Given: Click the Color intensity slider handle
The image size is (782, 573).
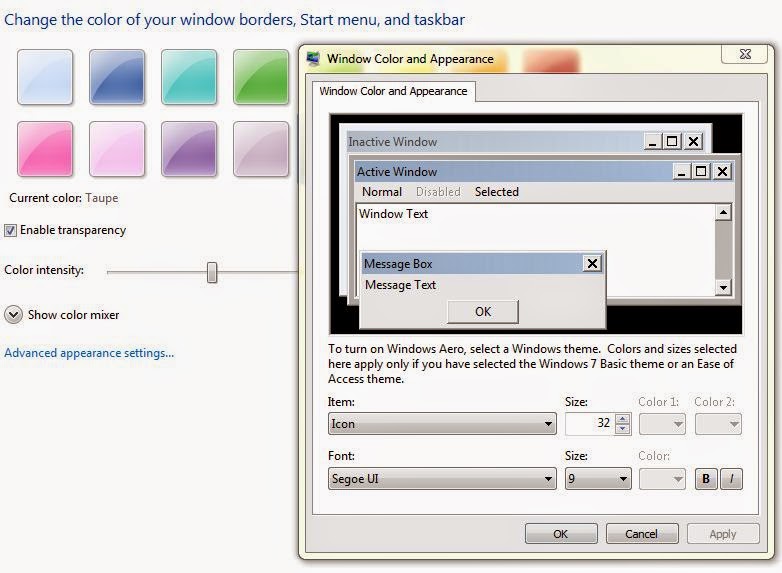Looking at the screenshot, I should click(212, 272).
